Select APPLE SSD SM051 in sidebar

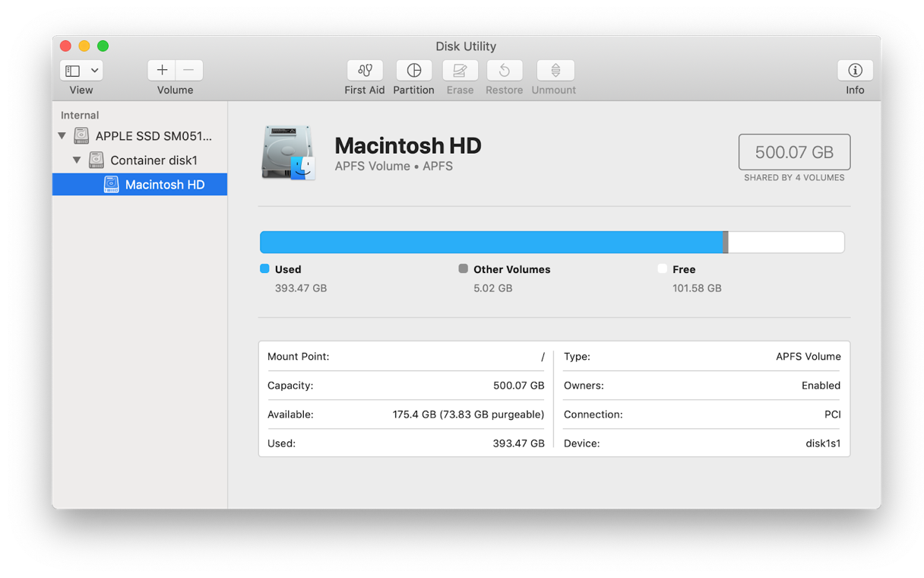point(140,136)
